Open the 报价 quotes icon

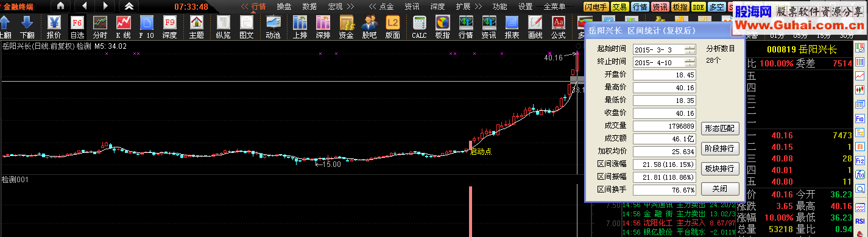click(54, 23)
